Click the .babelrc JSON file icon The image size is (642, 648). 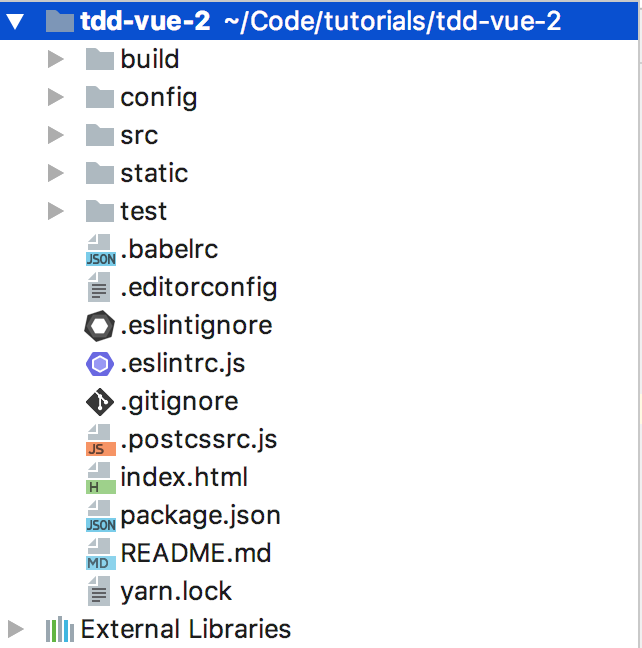pos(100,250)
